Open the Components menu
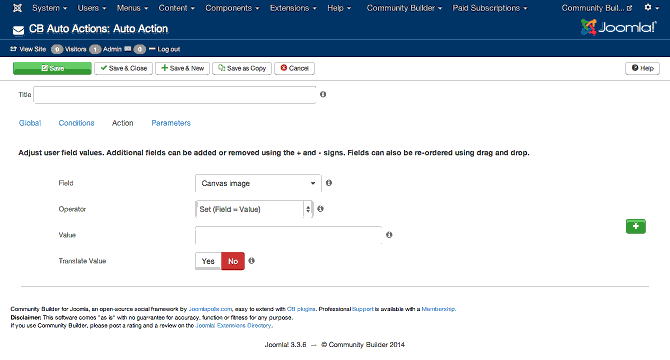This screenshot has height=360, width=670. tap(232, 8)
